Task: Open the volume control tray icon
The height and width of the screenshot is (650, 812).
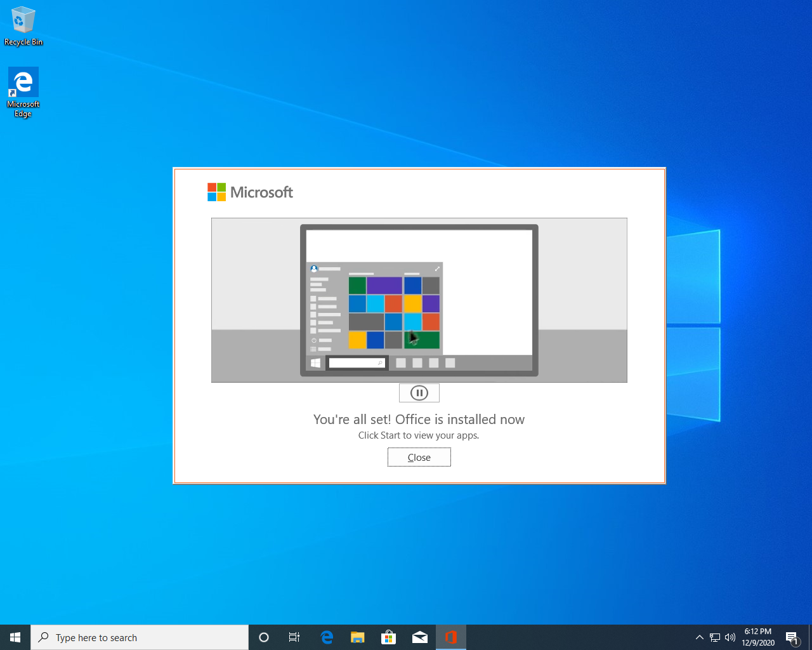Action: click(x=730, y=637)
